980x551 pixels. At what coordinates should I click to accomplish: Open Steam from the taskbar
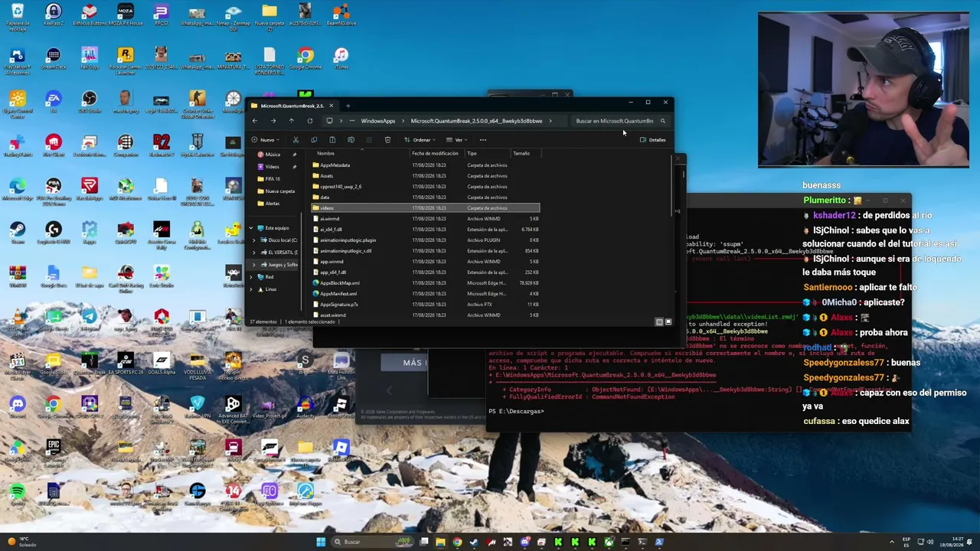(x=474, y=542)
